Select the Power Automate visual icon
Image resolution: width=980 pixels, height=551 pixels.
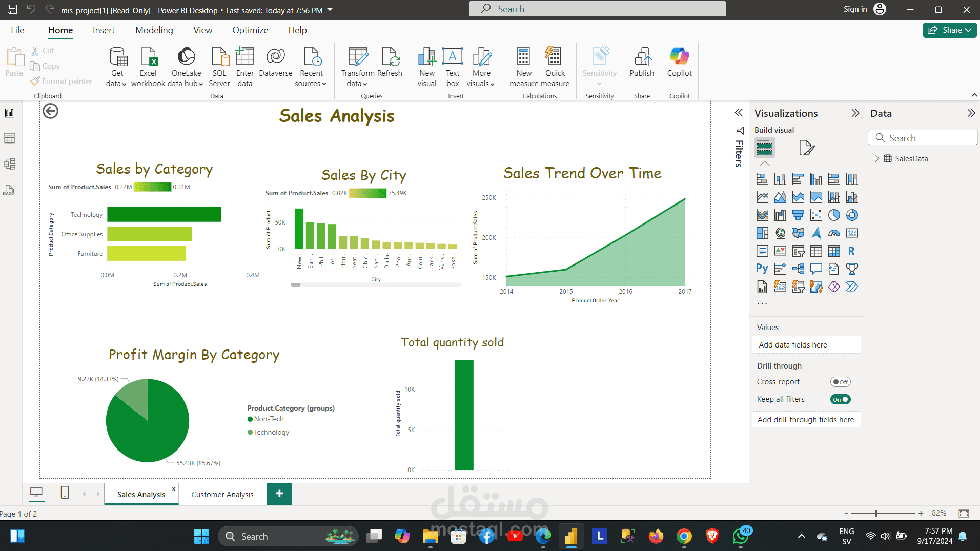(x=852, y=287)
